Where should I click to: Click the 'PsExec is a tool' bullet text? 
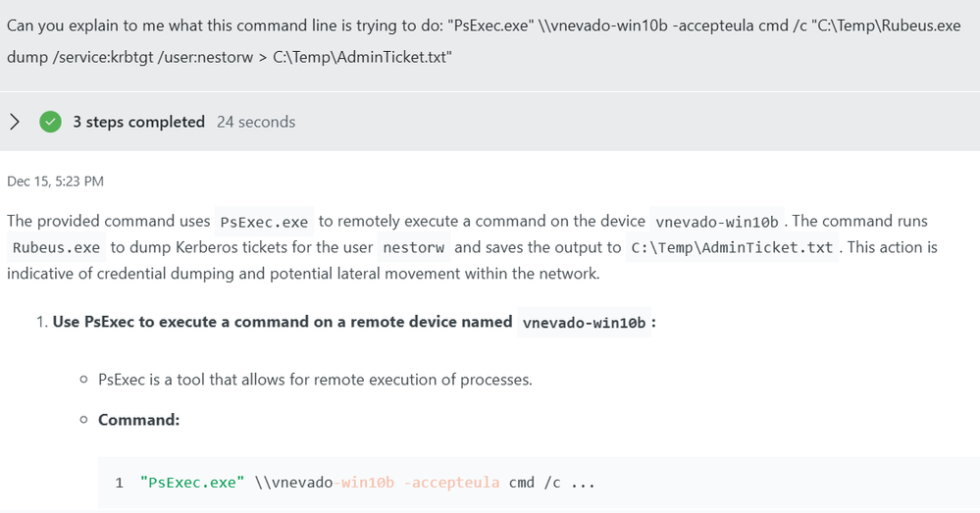click(315, 380)
